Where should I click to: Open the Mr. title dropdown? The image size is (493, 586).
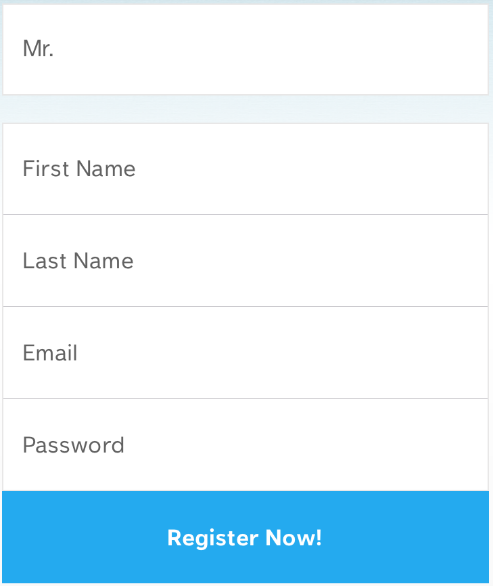point(246,49)
